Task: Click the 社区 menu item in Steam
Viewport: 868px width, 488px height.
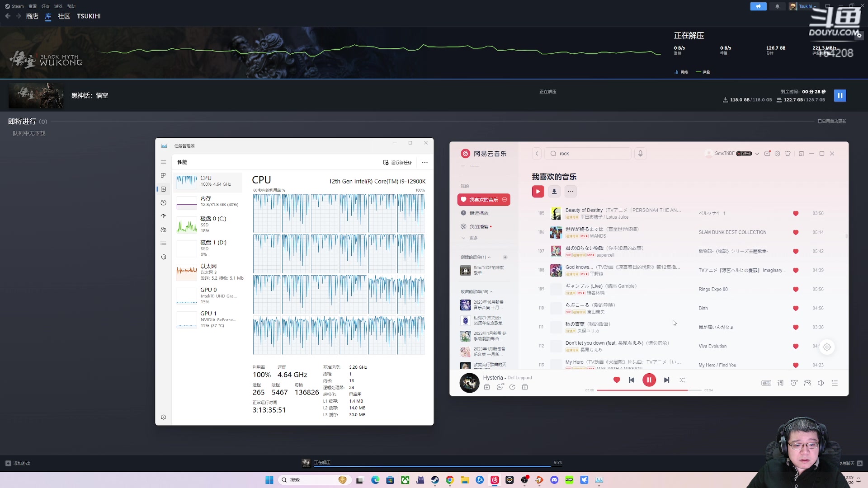Action: (x=63, y=16)
